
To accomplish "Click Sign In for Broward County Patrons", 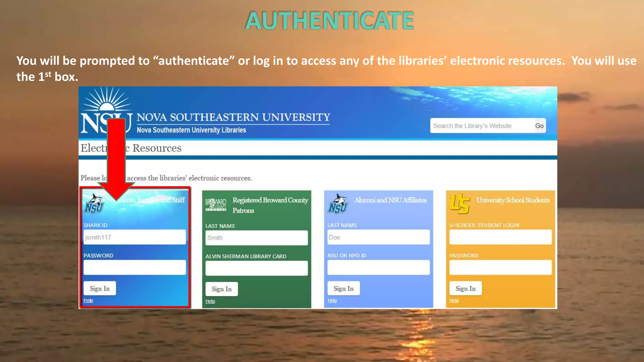I will (x=222, y=289).
